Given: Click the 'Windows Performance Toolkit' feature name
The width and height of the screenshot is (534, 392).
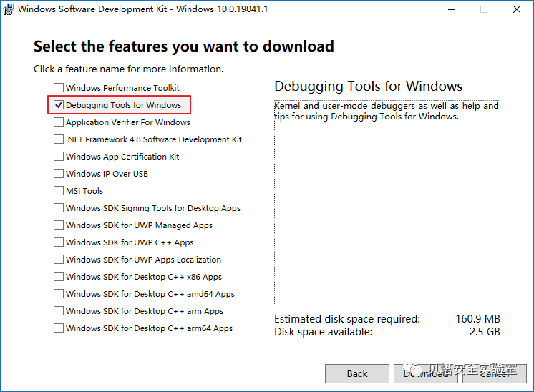Looking at the screenshot, I should (122, 88).
